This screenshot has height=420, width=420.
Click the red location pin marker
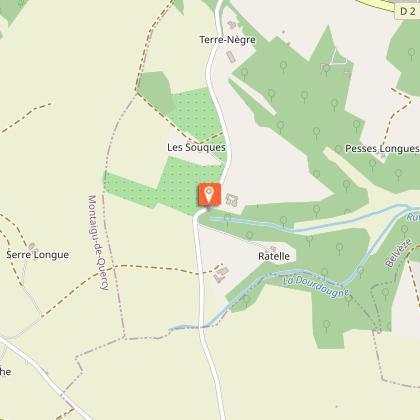[x=209, y=194]
